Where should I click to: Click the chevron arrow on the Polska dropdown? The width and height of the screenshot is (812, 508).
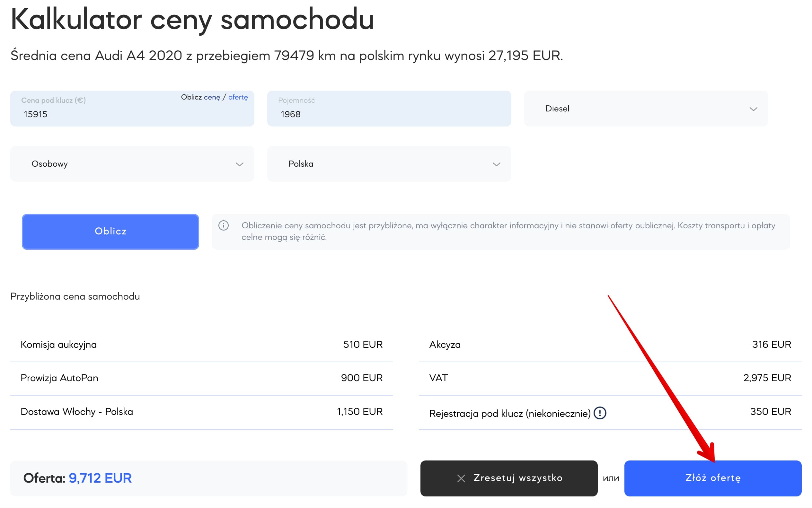click(x=496, y=164)
